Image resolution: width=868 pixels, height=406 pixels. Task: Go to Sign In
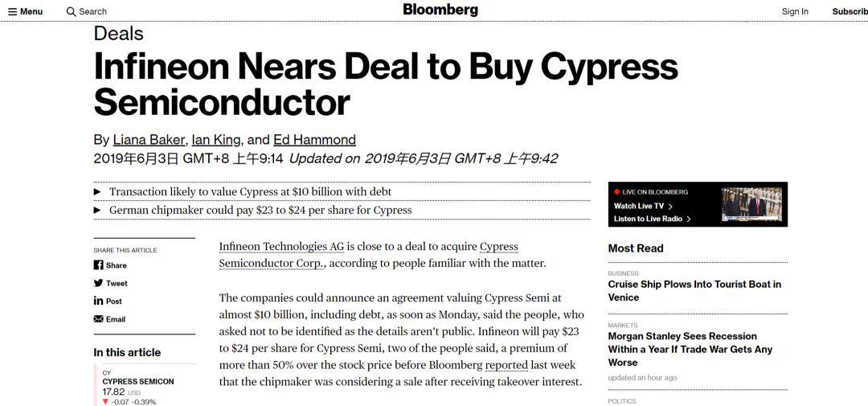[x=795, y=11]
